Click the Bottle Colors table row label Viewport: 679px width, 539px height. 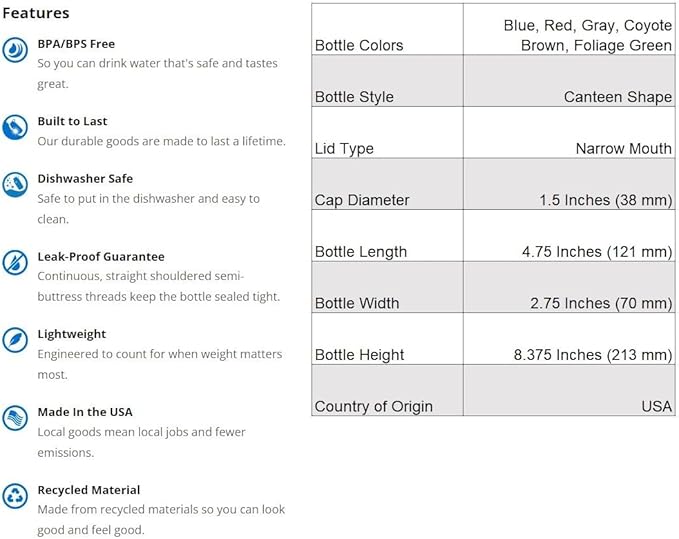point(359,45)
